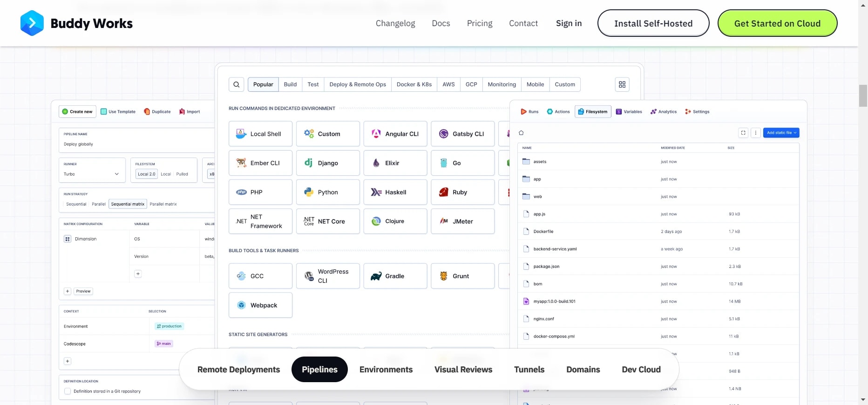Switch to the Build tab
The width and height of the screenshot is (868, 405).
click(x=290, y=84)
